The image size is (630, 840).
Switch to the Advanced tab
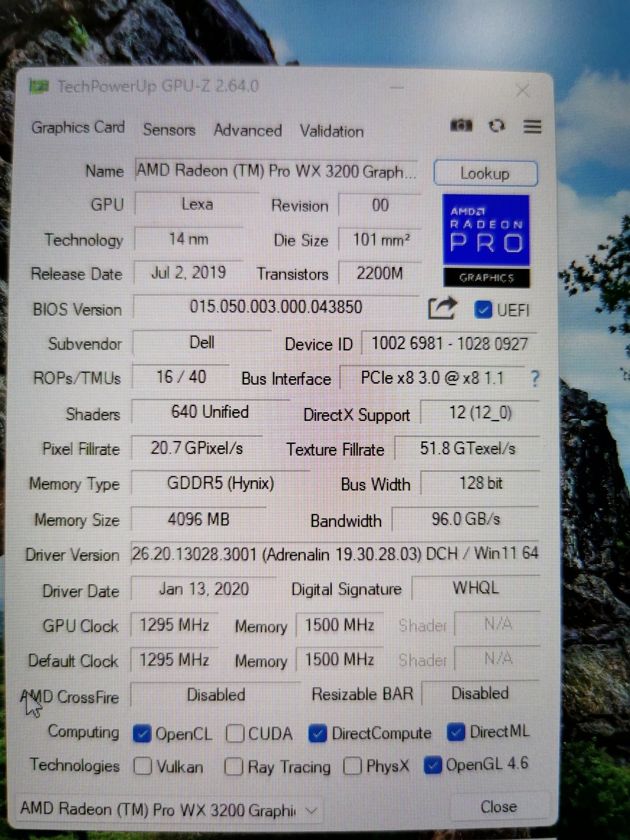pyautogui.click(x=248, y=130)
